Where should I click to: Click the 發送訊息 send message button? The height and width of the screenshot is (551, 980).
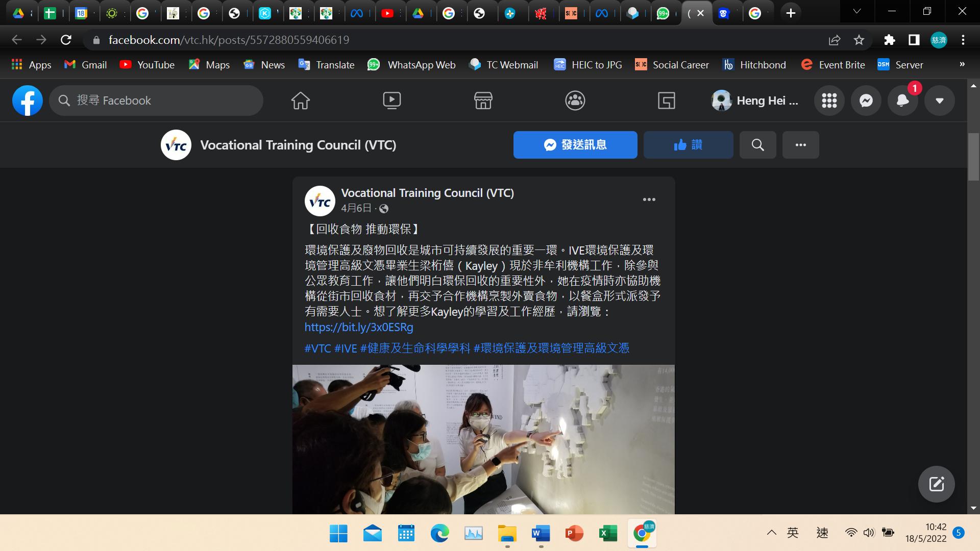click(575, 145)
